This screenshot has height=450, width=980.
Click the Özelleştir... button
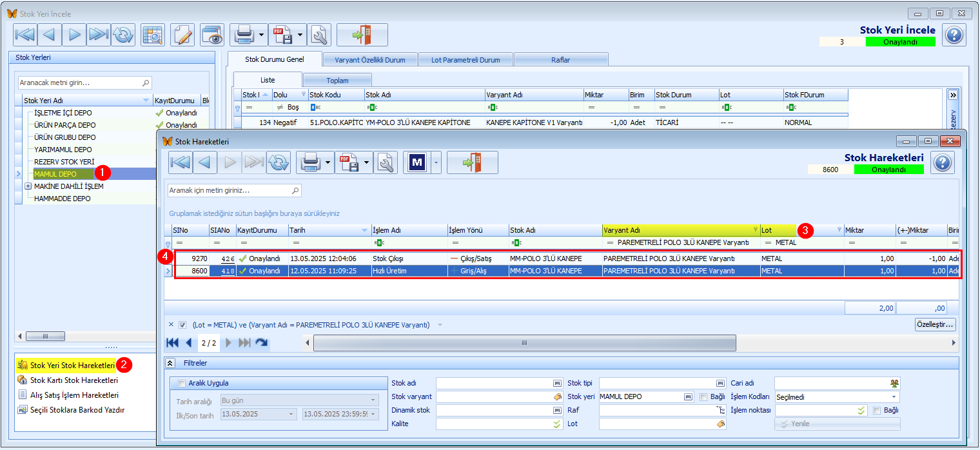pyautogui.click(x=935, y=324)
